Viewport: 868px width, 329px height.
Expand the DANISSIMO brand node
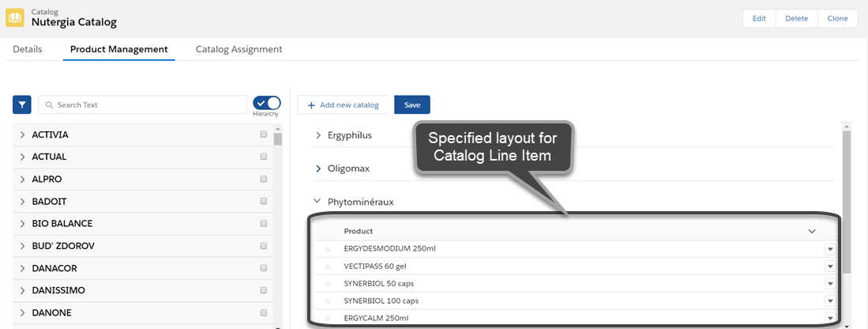23,290
